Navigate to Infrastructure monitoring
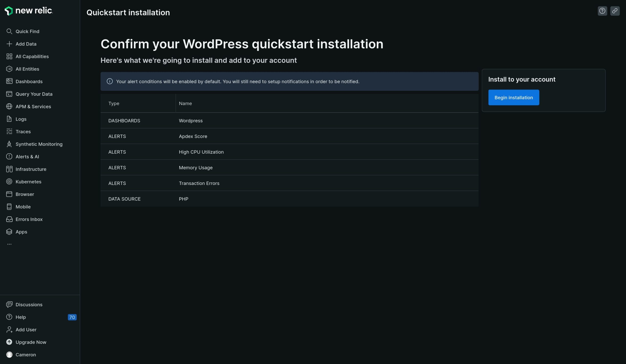Viewport: 626px width, 364px height. tap(31, 170)
